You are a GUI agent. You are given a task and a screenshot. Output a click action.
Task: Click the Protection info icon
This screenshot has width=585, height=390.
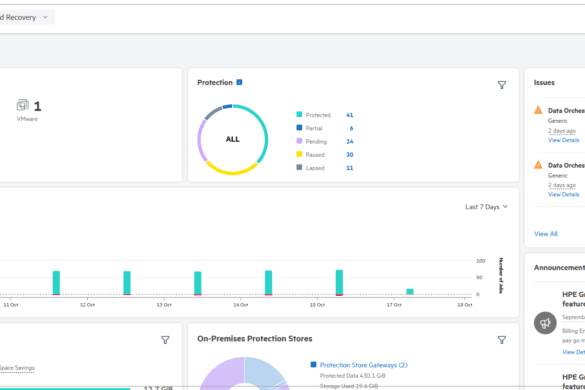239,82
